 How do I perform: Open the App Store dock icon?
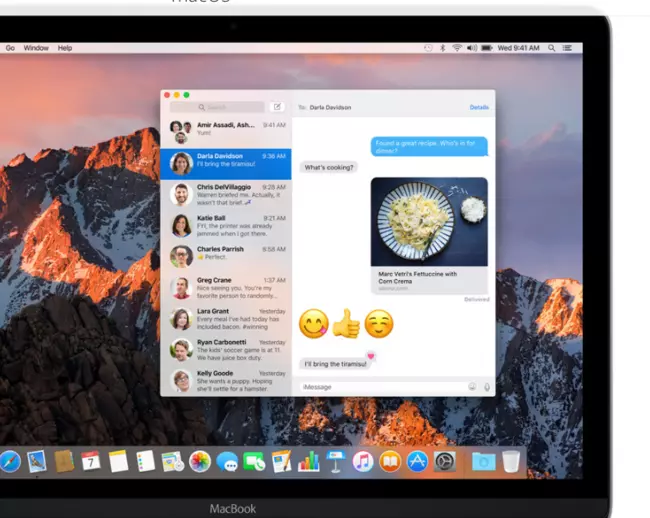point(417,461)
